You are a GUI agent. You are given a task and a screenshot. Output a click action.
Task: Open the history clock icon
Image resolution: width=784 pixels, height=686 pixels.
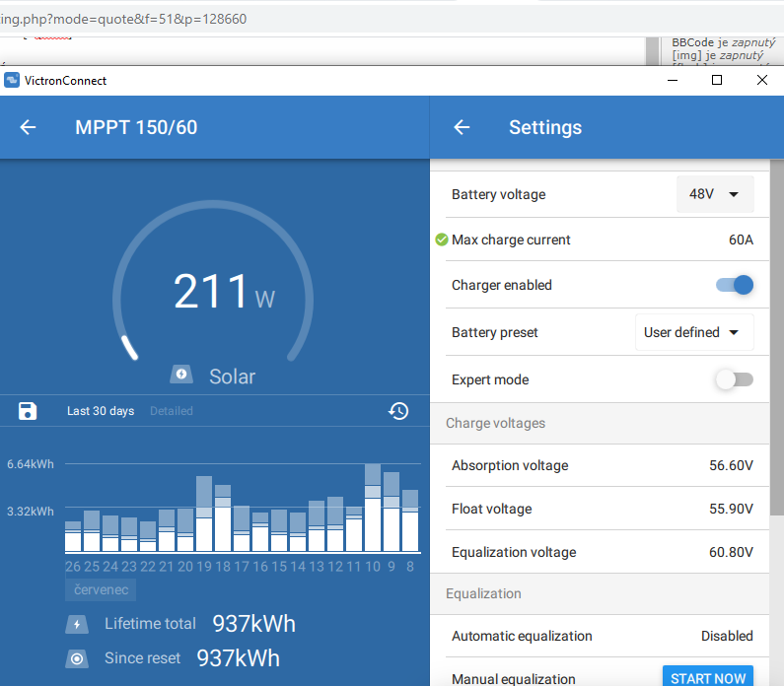pyautogui.click(x=398, y=411)
